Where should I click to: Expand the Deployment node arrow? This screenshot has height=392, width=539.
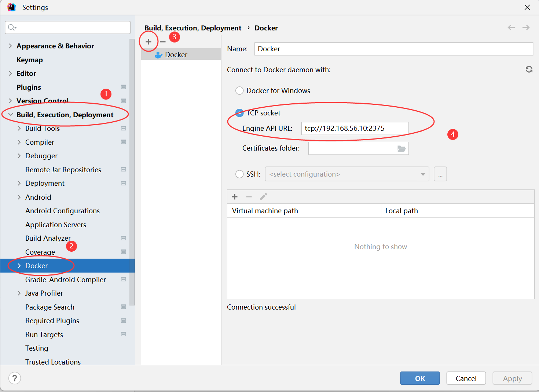click(x=19, y=183)
